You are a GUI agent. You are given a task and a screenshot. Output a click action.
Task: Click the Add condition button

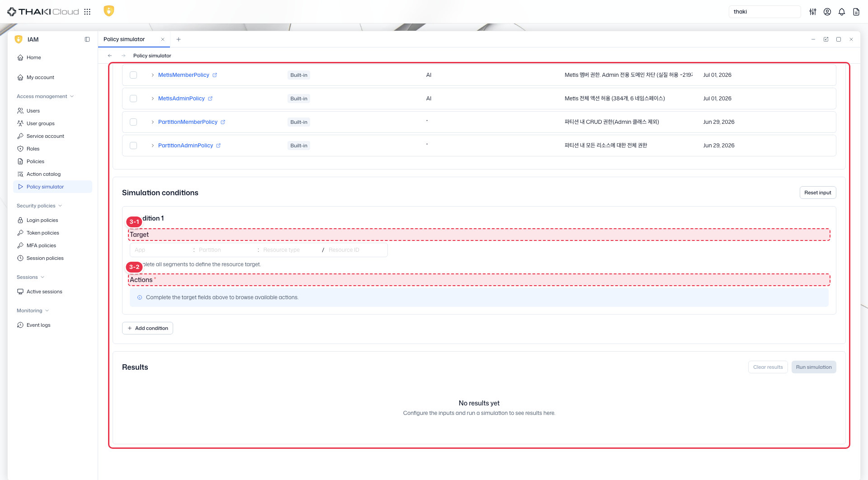click(x=147, y=328)
